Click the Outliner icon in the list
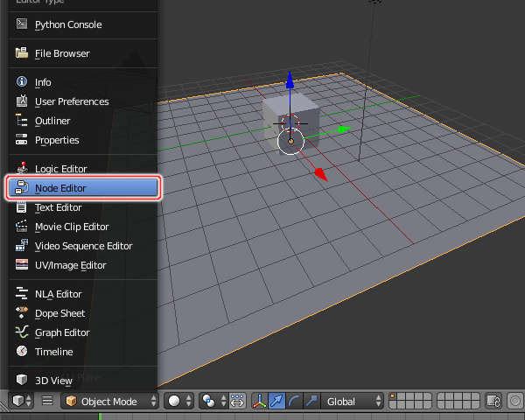This screenshot has height=420, width=525. (x=22, y=121)
